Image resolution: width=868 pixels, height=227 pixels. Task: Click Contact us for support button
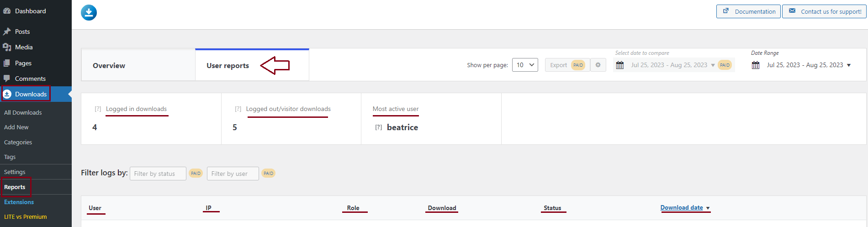coord(825,11)
